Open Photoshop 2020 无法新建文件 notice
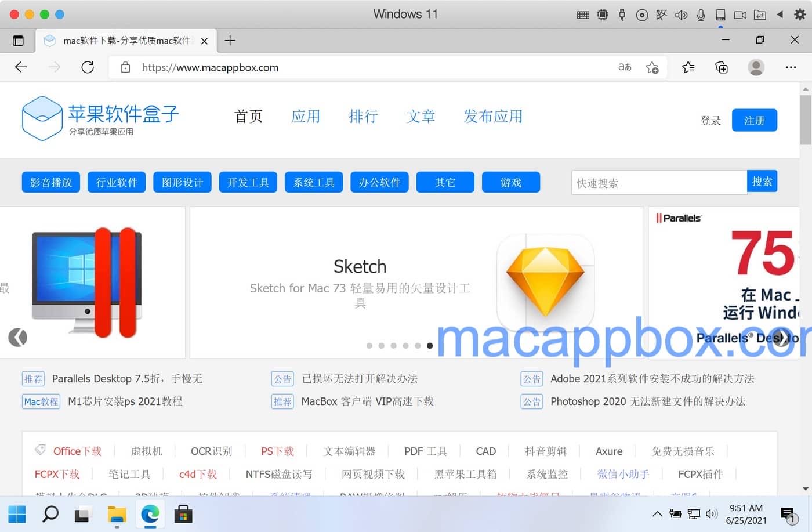This screenshot has width=812, height=532. coord(648,401)
